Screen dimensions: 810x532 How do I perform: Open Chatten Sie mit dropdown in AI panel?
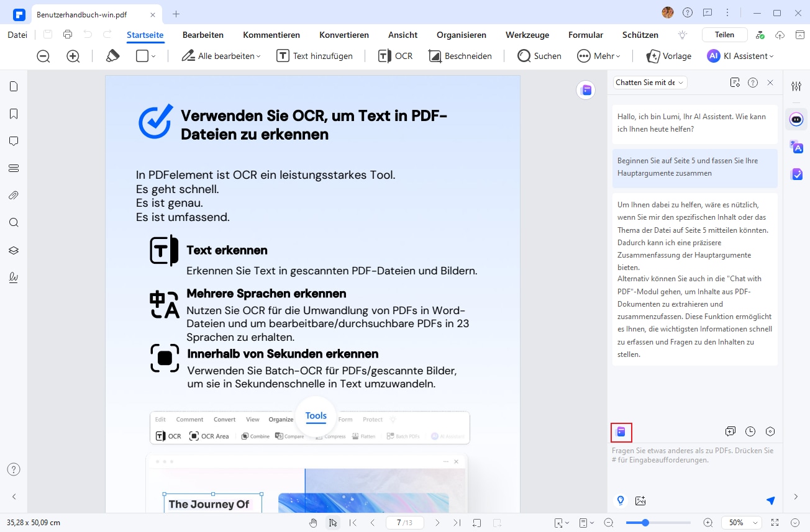(x=650, y=83)
